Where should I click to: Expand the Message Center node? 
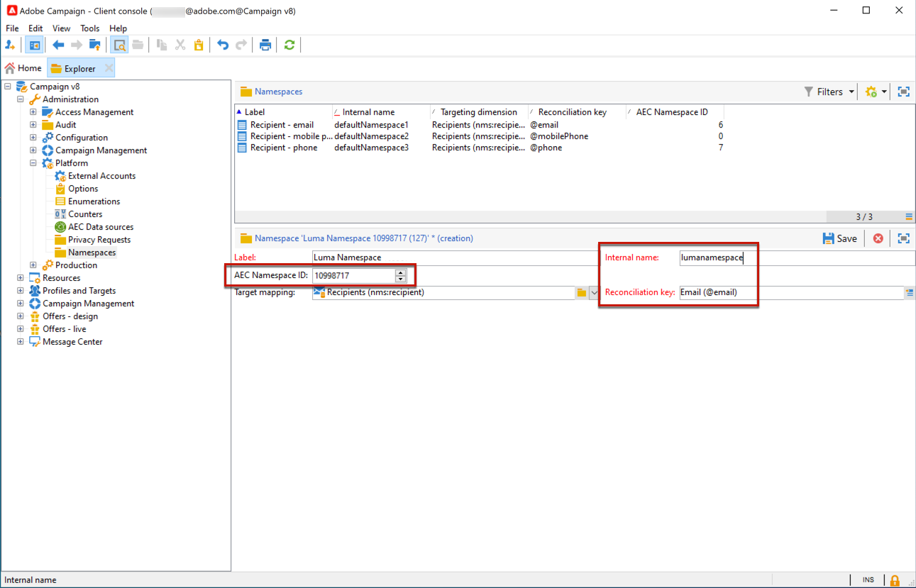click(x=21, y=342)
